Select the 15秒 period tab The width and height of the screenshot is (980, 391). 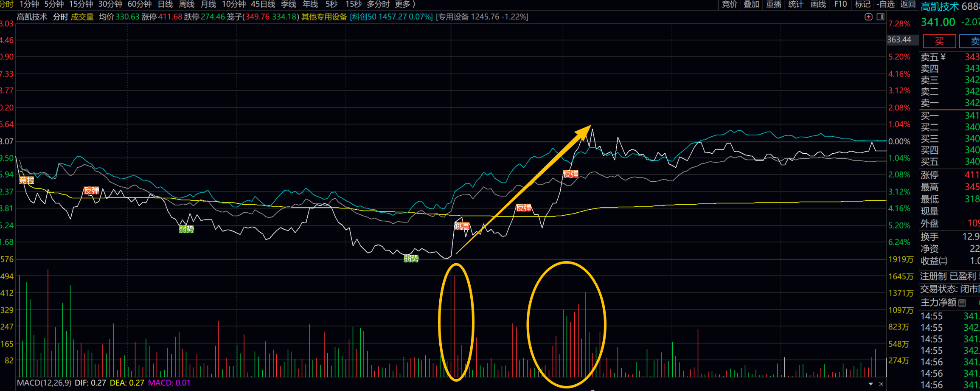(x=354, y=4)
